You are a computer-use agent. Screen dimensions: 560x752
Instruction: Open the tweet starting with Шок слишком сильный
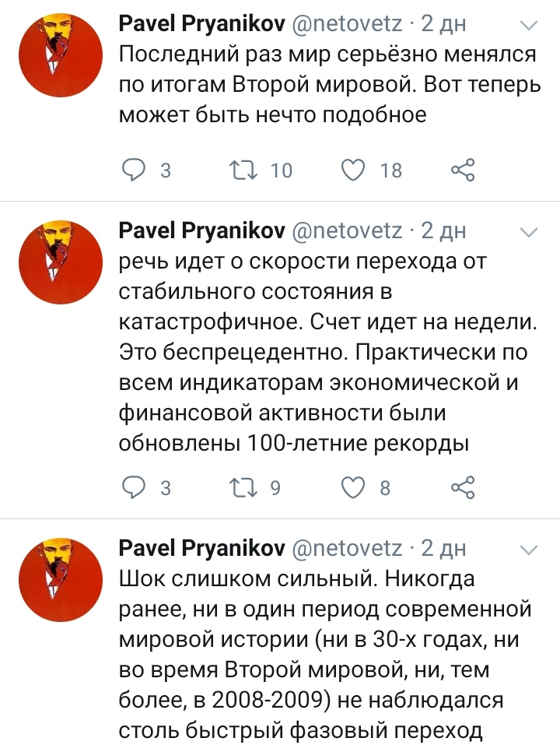pos(325,655)
